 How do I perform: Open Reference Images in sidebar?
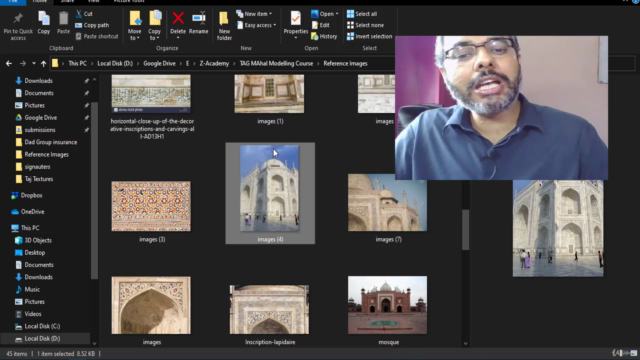click(47, 154)
